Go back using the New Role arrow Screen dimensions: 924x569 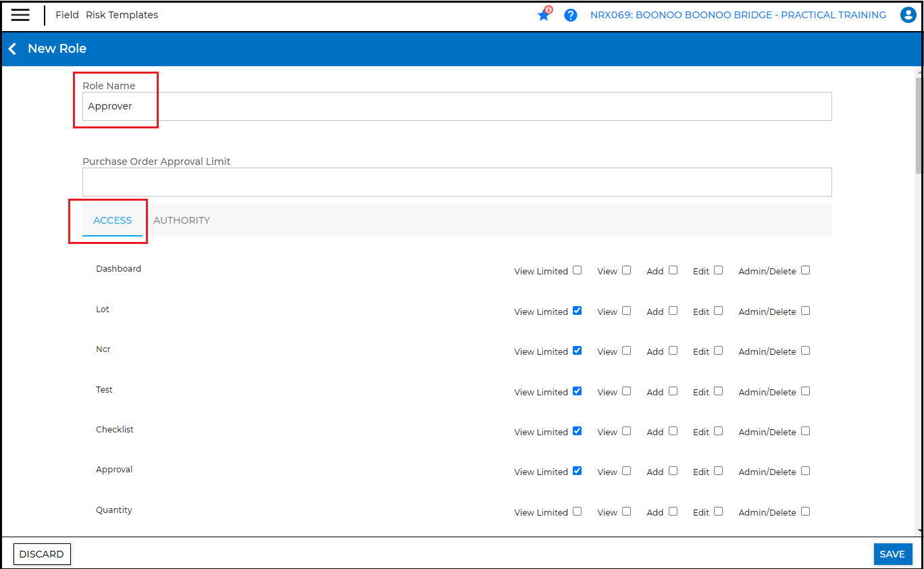12,49
